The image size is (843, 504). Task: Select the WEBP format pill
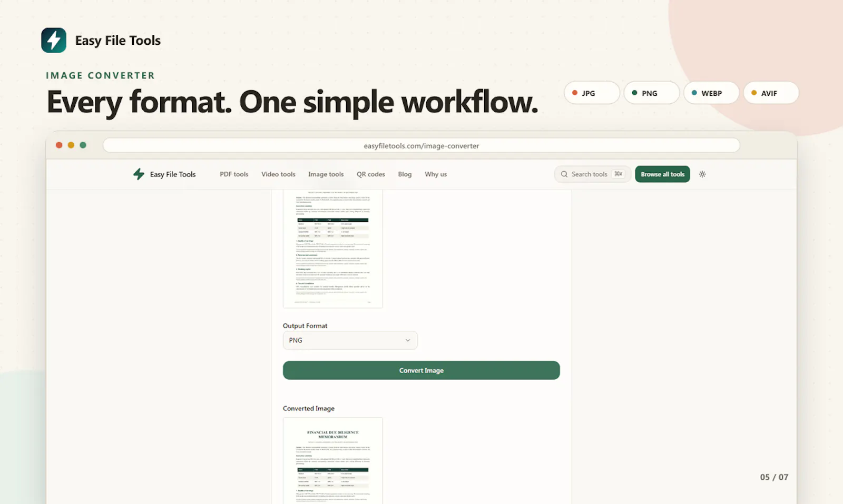click(x=711, y=93)
